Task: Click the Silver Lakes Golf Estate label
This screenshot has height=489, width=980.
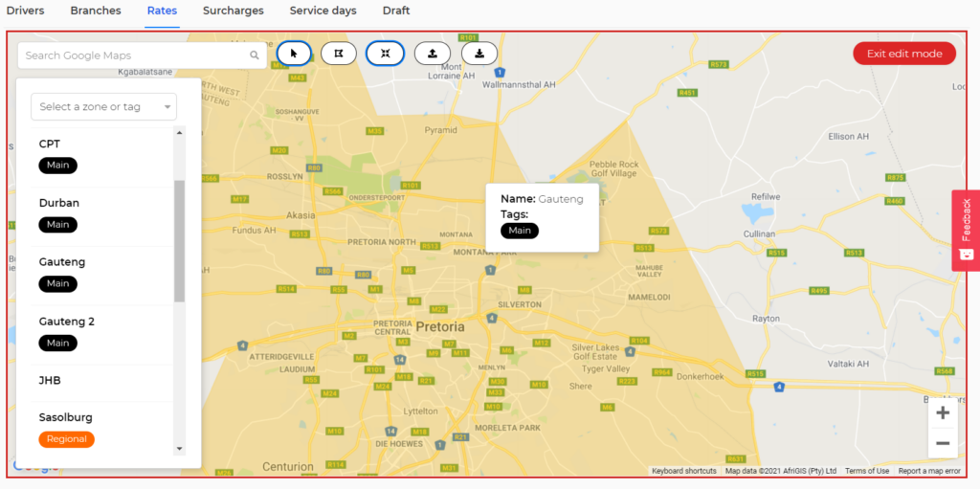Action: click(x=595, y=352)
